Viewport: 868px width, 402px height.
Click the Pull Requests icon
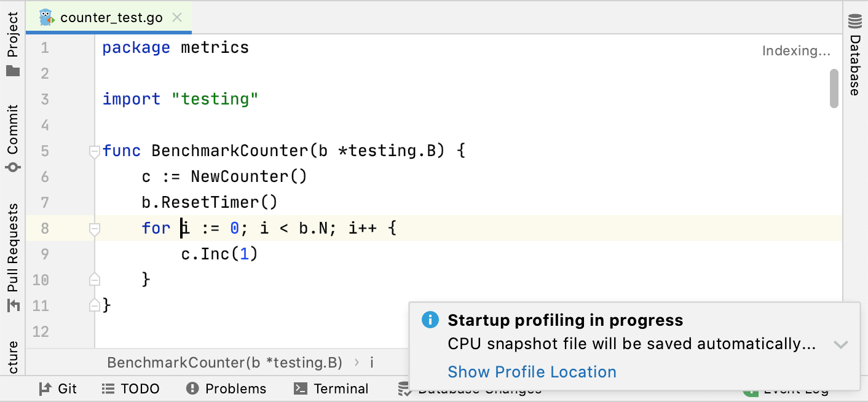[x=13, y=305]
